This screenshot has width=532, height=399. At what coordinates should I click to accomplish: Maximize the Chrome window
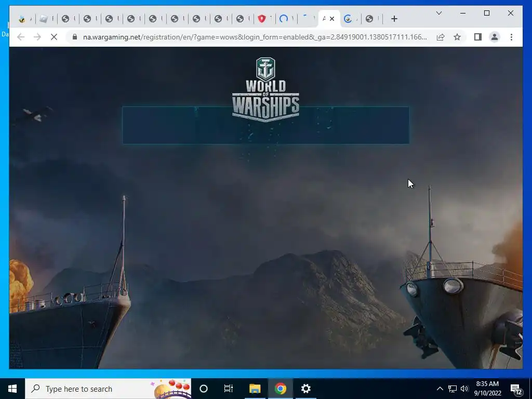point(486,13)
